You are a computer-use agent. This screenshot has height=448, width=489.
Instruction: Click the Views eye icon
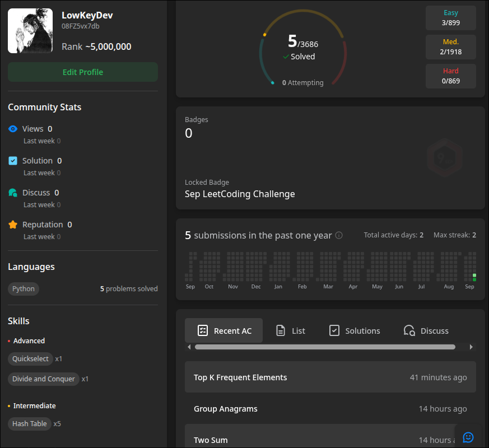(13, 129)
